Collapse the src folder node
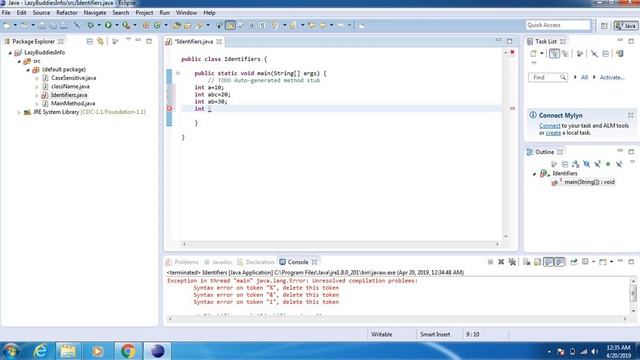 point(19,61)
